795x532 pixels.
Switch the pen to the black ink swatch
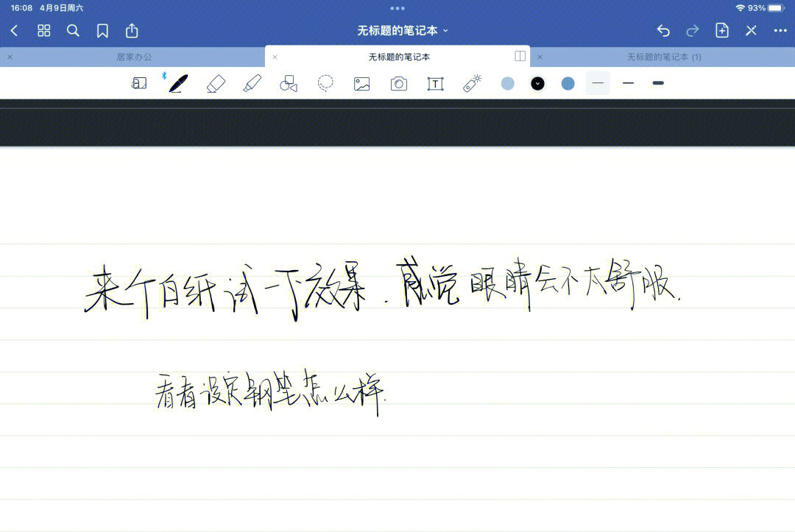click(x=537, y=83)
